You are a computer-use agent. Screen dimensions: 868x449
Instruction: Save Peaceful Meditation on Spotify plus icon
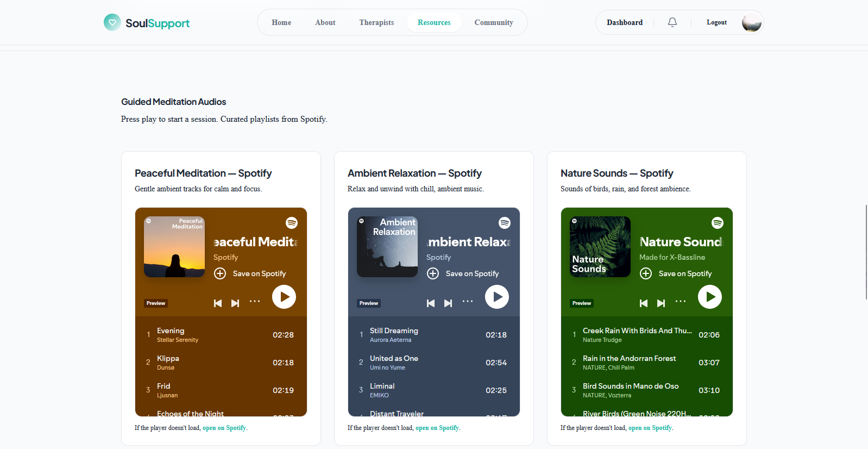[220, 273]
